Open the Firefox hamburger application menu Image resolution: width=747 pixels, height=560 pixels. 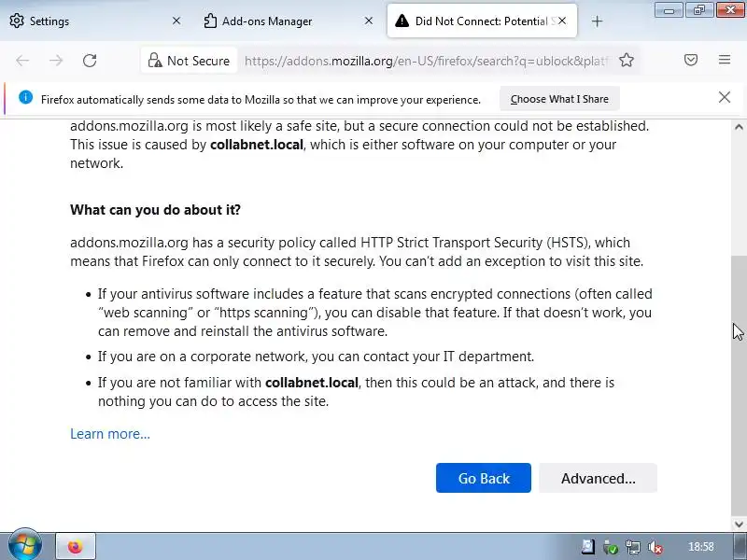725,61
